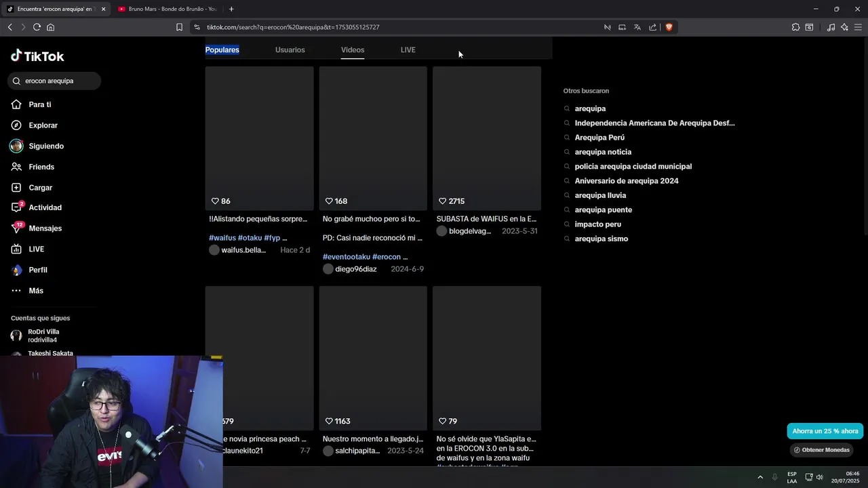This screenshot has width=868, height=488.
Task: Open Actividad notifications
Action: pos(37,207)
